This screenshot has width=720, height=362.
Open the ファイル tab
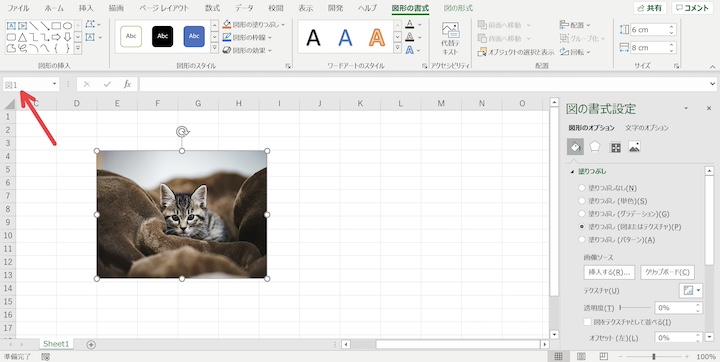click(18, 8)
